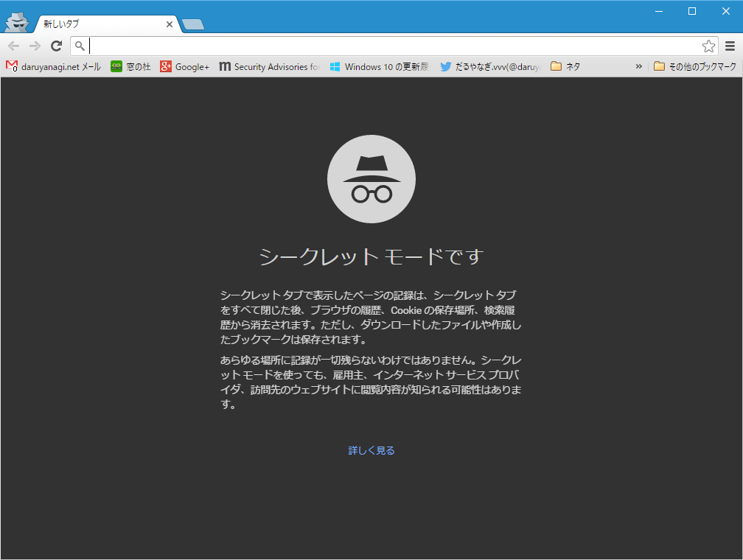Open Security Advisories bookmark
The width and height of the screenshot is (743, 560).
(270, 67)
